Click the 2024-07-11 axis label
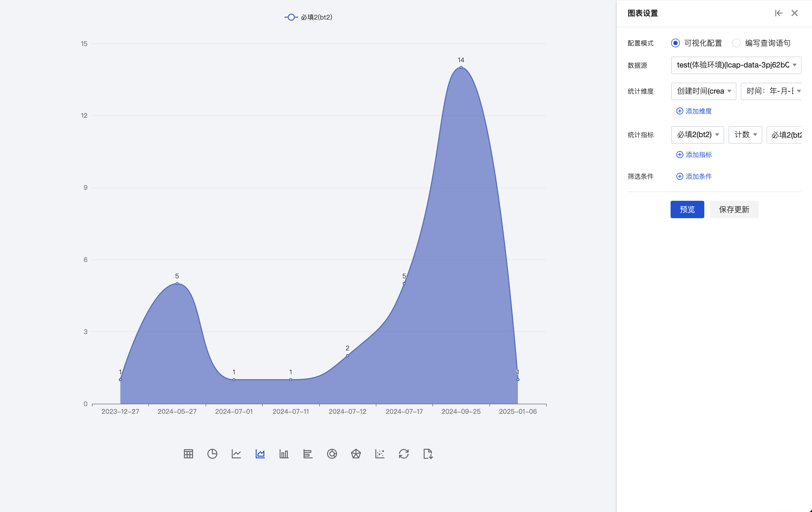This screenshot has width=812, height=512. (291, 412)
